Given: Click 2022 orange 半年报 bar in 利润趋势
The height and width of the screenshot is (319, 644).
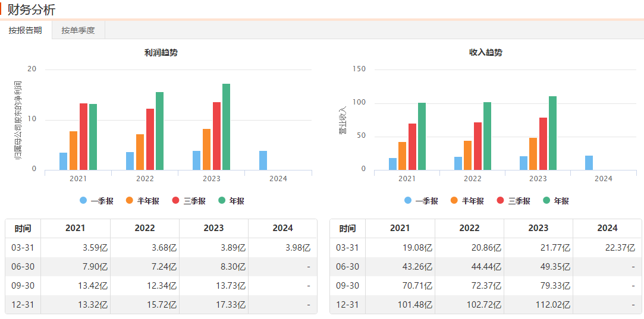Looking at the screenshot, I should pyautogui.click(x=140, y=152).
